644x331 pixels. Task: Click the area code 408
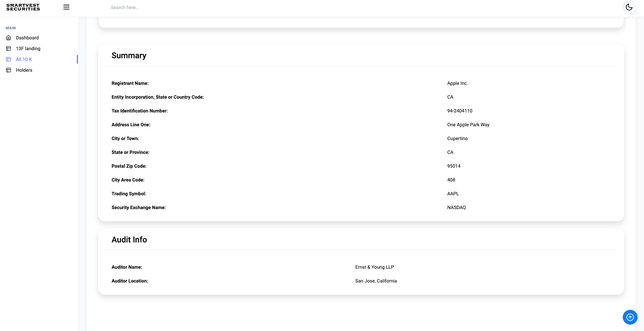(x=451, y=180)
